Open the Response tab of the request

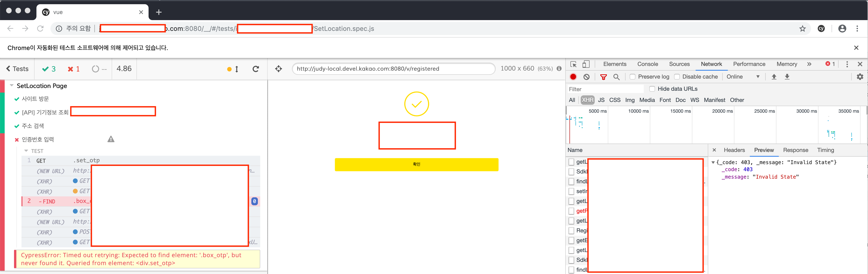click(x=795, y=150)
